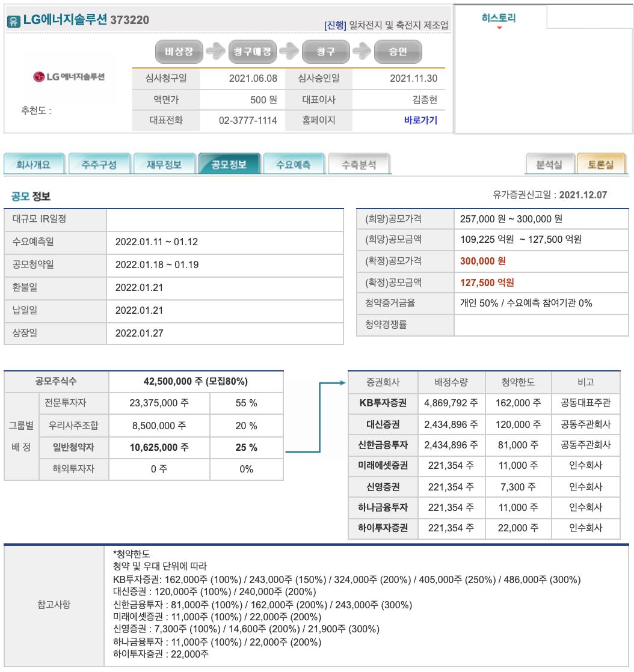Click the 유가증권신고일 date 2021.12.07
This screenshot has width=634, height=672.
[x=583, y=195]
